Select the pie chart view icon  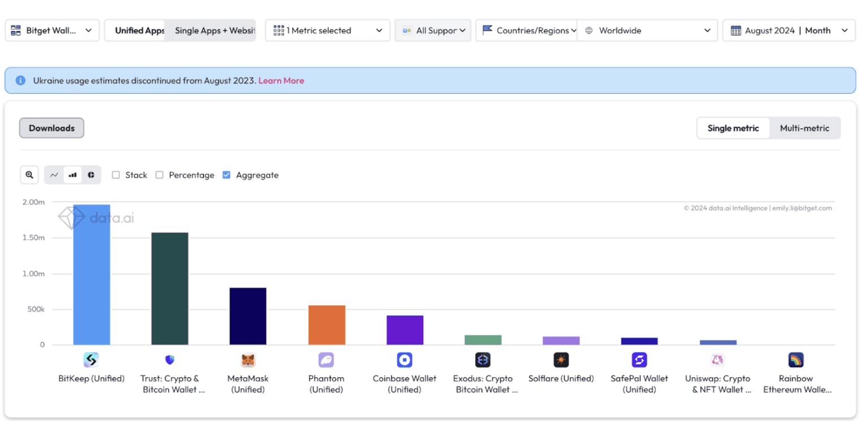(x=91, y=175)
